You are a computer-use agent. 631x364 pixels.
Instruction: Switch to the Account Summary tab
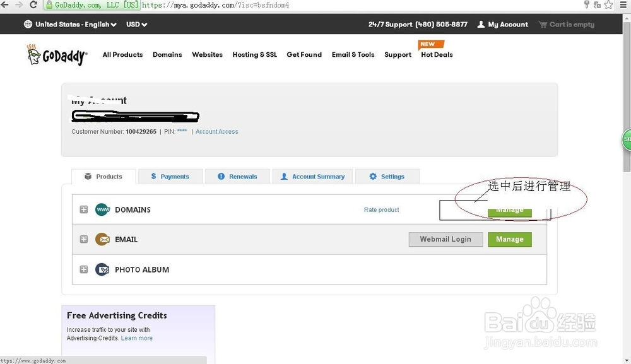[313, 177]
